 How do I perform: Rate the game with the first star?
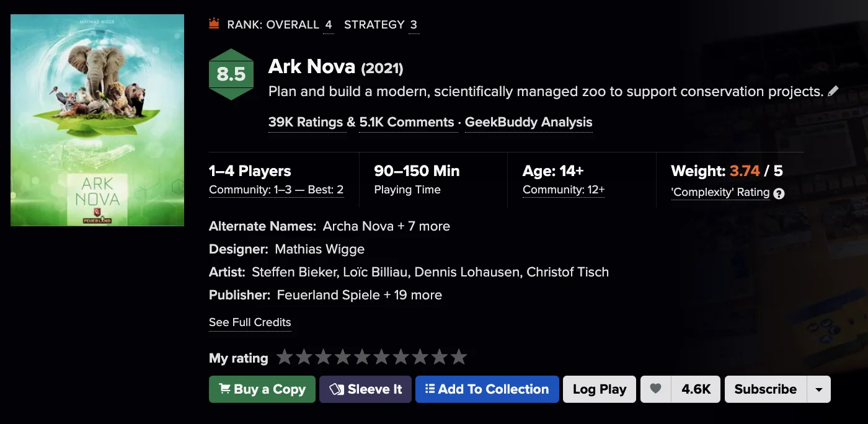click(x=285, y=358)
